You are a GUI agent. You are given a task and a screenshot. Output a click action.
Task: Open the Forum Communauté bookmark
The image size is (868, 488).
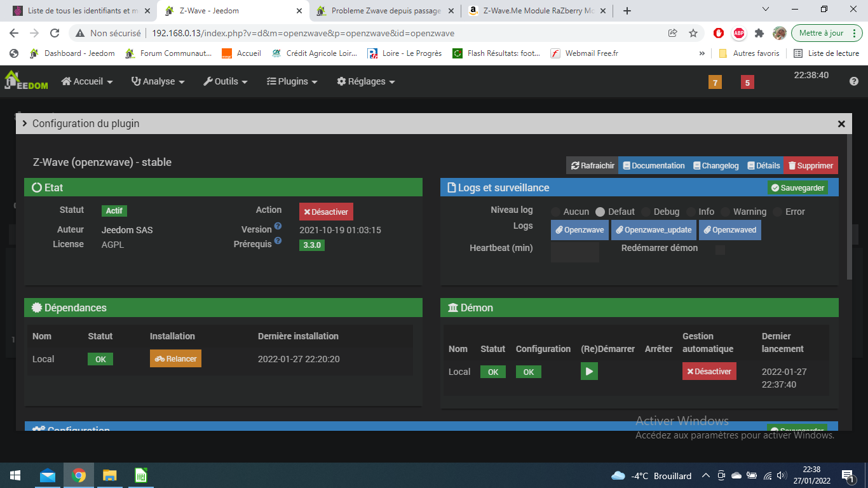tap(168, 53)
